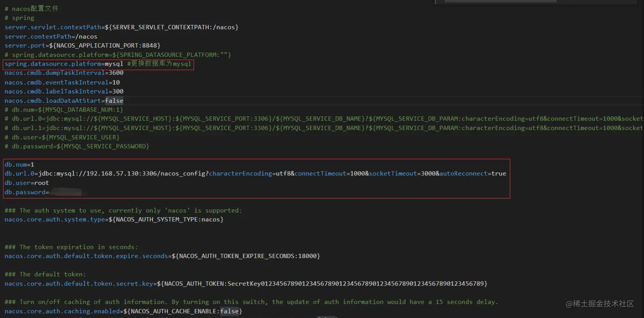Screen dimensions: 644x318
Task: Click the server.servlet.contextPath property line
Action: click(x=121, y=27)
